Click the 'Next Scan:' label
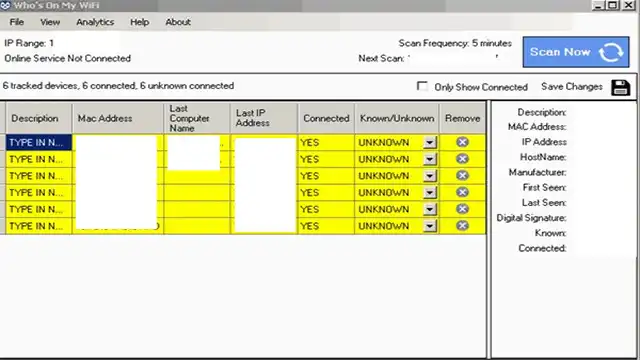Viewport: 640px width, 360px height. [x=381, y=58]
